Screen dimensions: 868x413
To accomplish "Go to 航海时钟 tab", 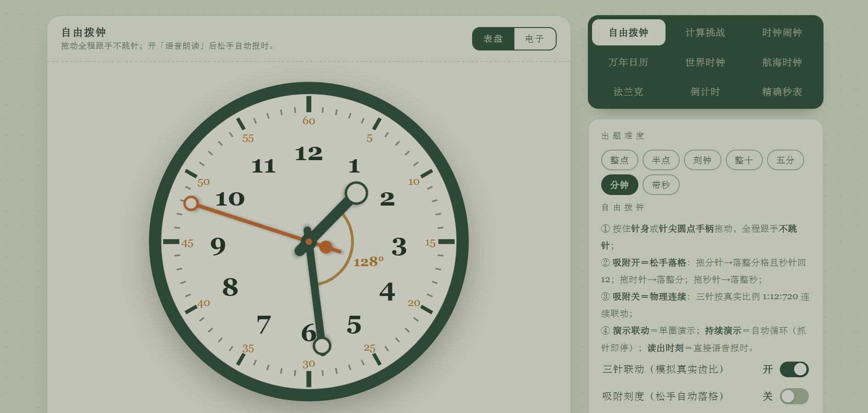I will coord(782,62).
